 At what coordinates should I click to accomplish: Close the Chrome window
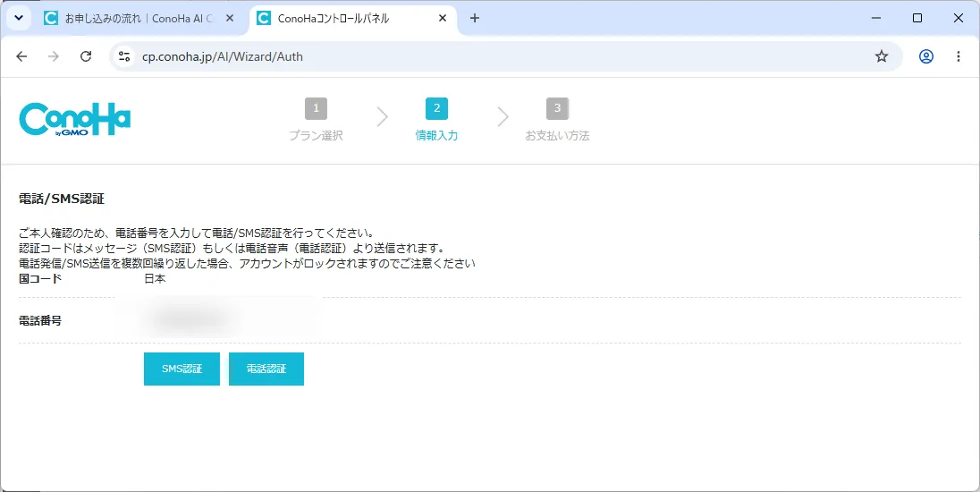coord(959,18)
